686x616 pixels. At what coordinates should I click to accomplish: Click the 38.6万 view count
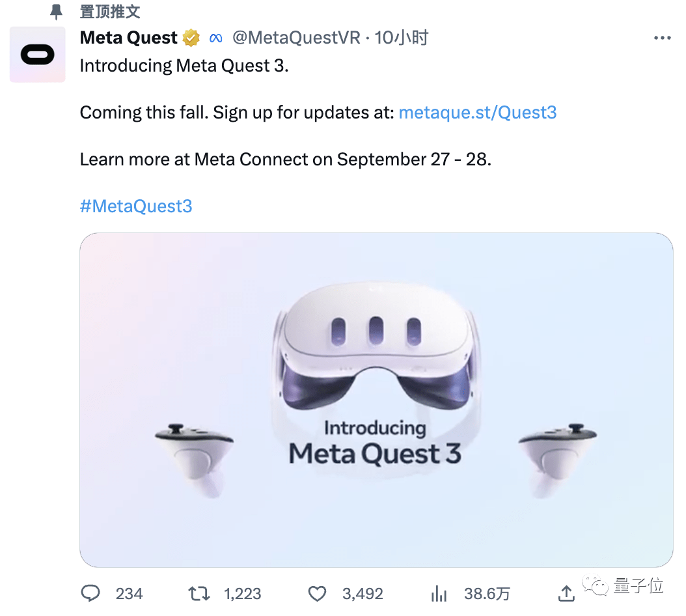[x=487, y=593]
